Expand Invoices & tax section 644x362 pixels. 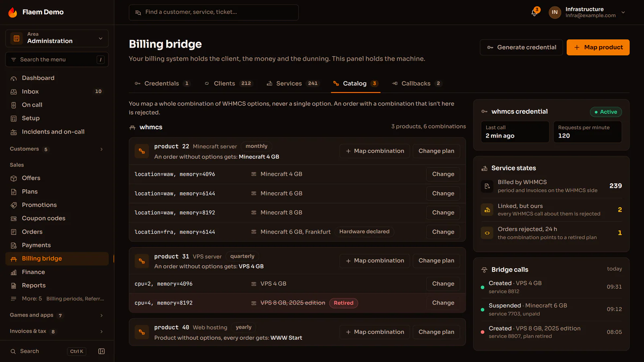pyautogui.click(x=57, y=331)
